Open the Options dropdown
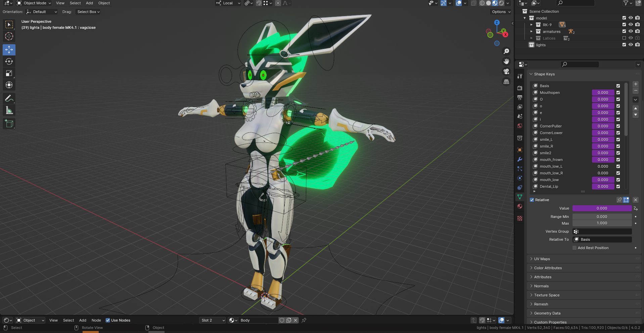 pyautogui.click(x=501, y=12)
